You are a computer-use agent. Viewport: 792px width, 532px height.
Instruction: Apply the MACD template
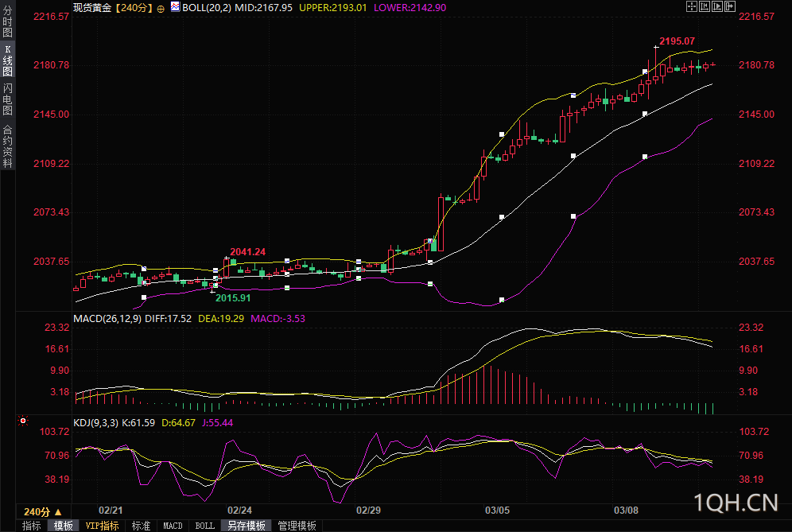[173, 526]
